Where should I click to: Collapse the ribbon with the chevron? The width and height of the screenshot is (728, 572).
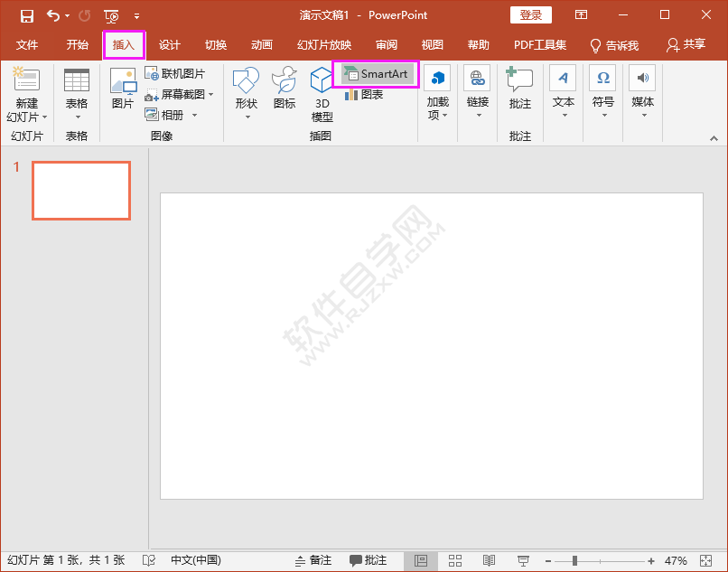click(x=714, y=138)
